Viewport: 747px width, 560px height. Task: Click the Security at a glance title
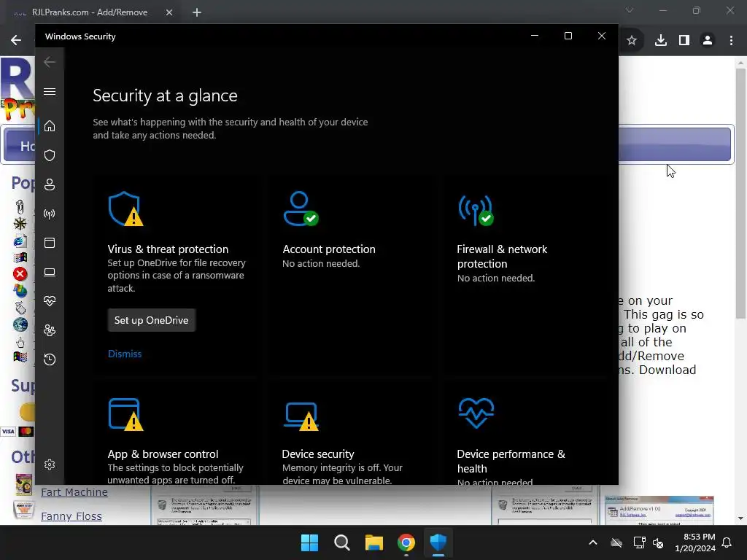[x=165, y=96]
